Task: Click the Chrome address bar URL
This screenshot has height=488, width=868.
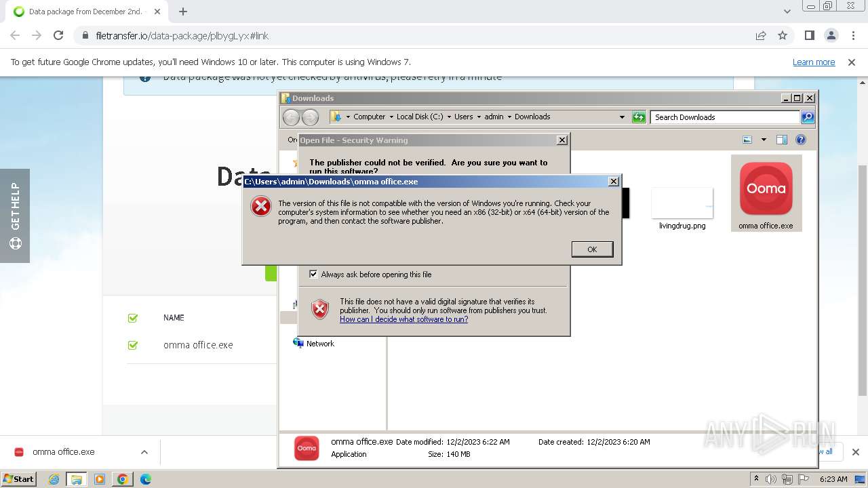Action: [182, 35]
